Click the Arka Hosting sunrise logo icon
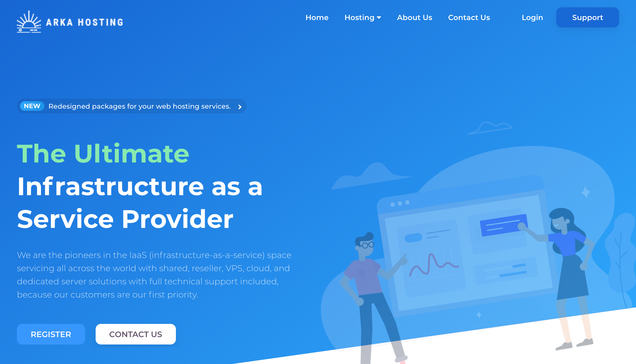The image size is (636, 364). 29,21
